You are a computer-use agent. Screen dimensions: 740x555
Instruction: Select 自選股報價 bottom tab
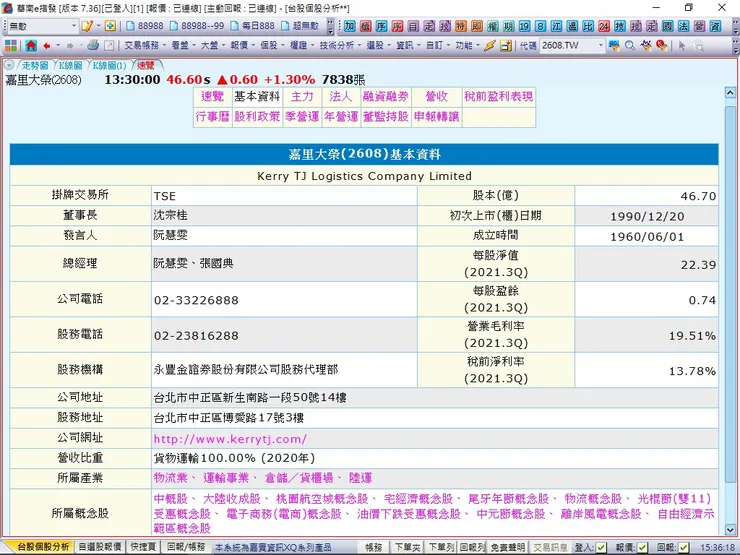click(x=100, y=547)
